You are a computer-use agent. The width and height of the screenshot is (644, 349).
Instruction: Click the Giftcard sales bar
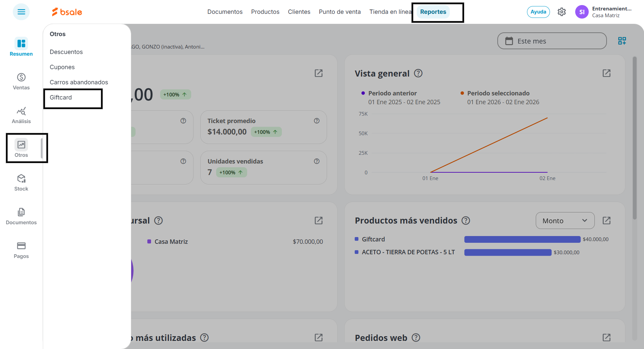[x=522, y=239]
